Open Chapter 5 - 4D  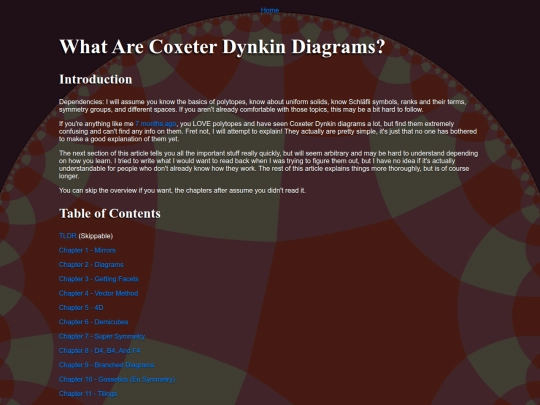(81, 308)
